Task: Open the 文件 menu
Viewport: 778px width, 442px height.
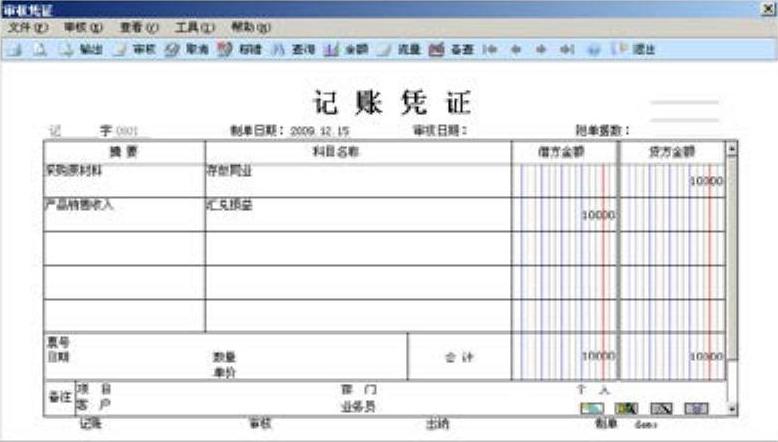Action: pyautogui.click(x=28, y=27)
